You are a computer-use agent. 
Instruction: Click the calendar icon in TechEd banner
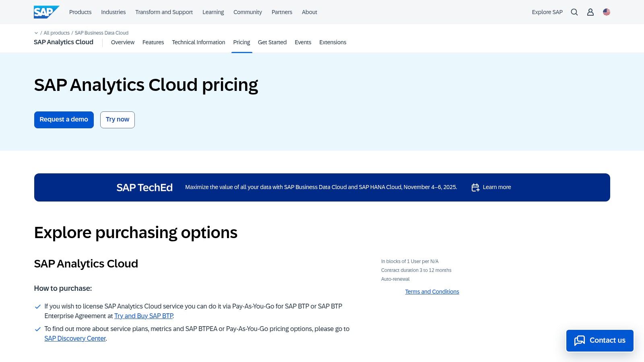coord(475,187)
